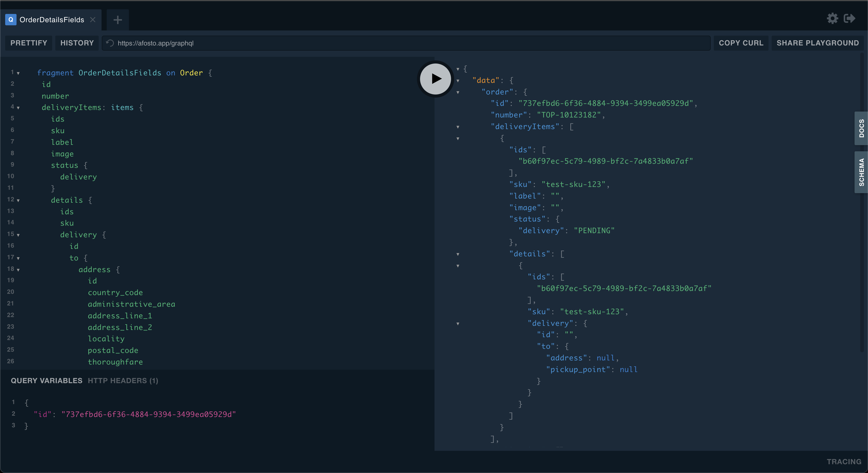Add a new tab with the plus icon
Viewport: 868px width, 473px height.
coord(118,20)
